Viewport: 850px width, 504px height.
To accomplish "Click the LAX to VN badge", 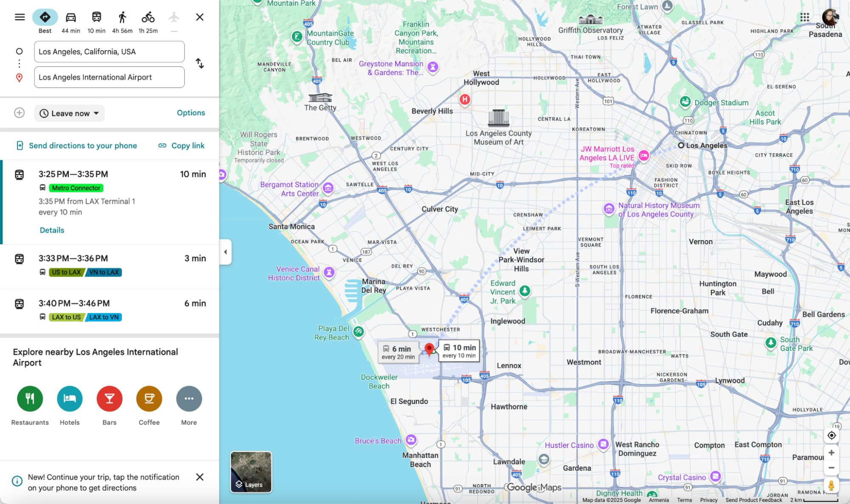I will pyautogui.click(x=104, y=317).
